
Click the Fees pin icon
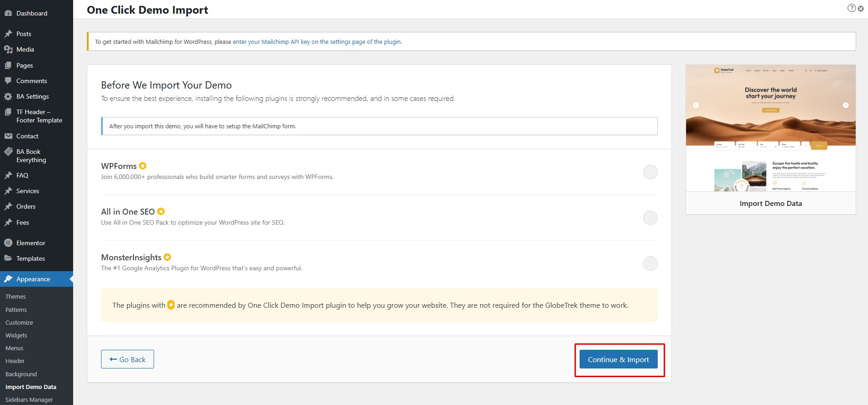(x=8, y=222)
